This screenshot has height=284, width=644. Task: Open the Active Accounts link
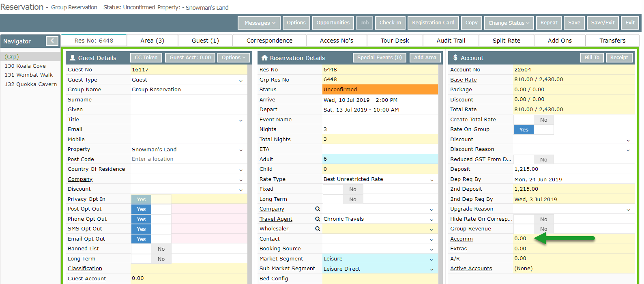coord(471,269)
